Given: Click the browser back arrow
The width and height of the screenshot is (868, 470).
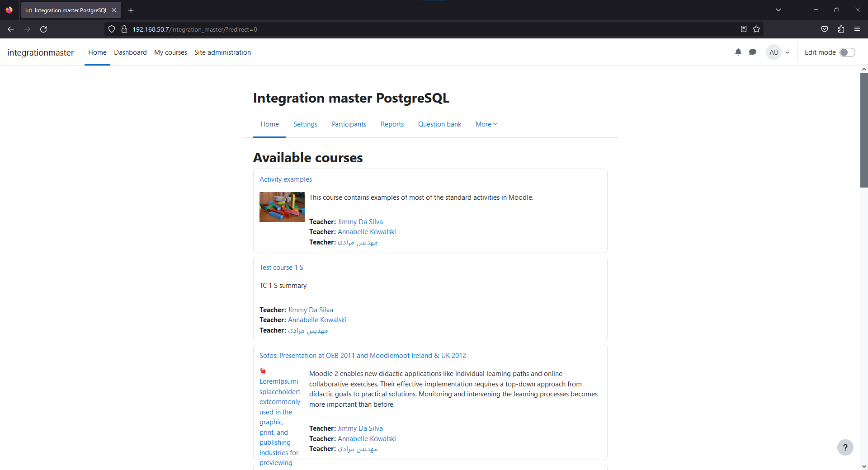Looking at the screenshot, I should pyautogui.click(x=11, y=29).
